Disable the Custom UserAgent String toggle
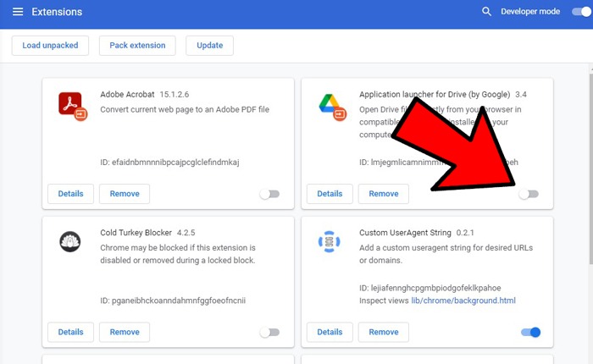This screenshot has width=593, height=364. pos(530,332)
